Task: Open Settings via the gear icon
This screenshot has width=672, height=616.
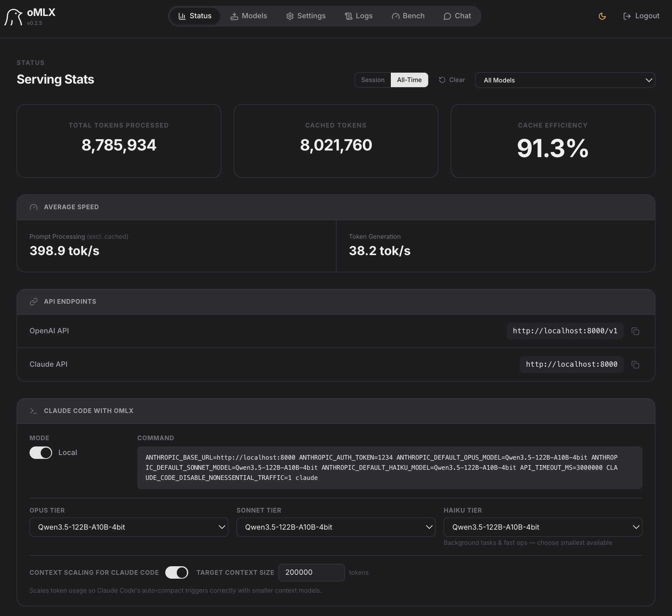Action: point(290,16)
